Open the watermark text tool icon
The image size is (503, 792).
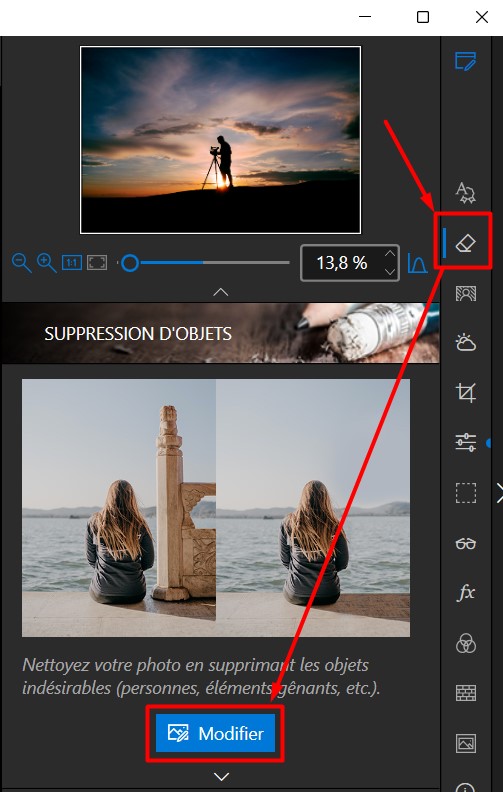[x=465, y=193]
